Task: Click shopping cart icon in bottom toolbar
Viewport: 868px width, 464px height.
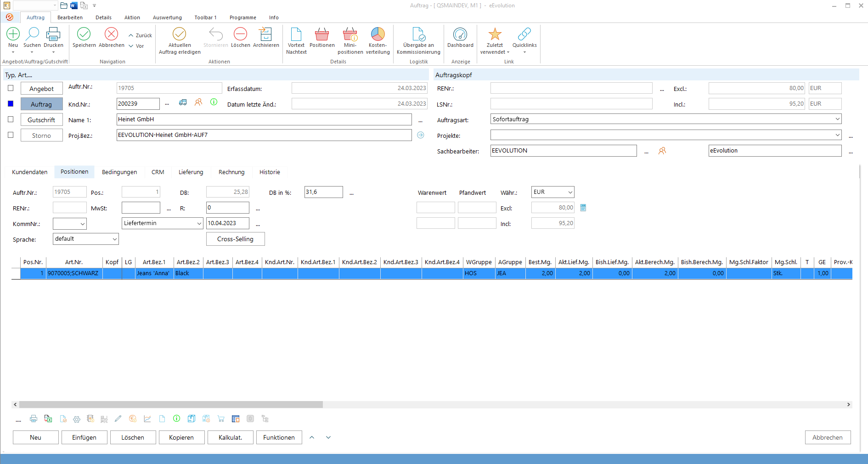Action: (221, 419)
